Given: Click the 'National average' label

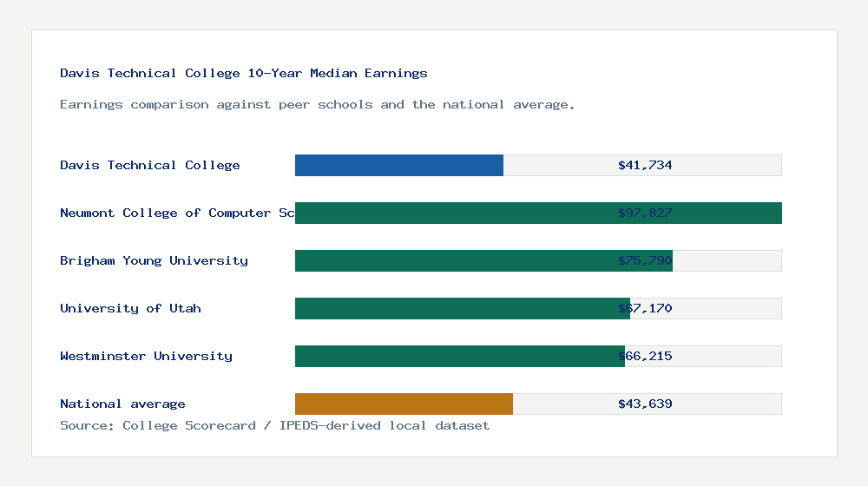Looking at the screenshot, I should pyautogui.click(x=122, y=404).
